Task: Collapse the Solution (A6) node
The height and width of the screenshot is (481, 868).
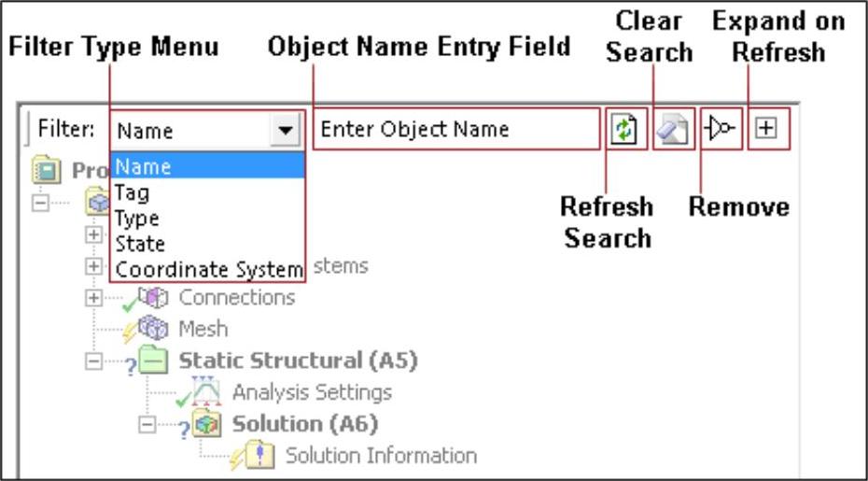Action: (147, 424)
